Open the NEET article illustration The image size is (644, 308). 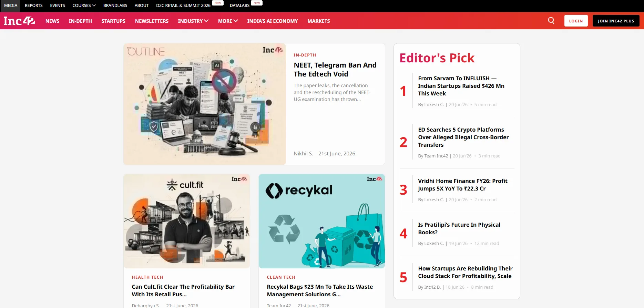205,104
